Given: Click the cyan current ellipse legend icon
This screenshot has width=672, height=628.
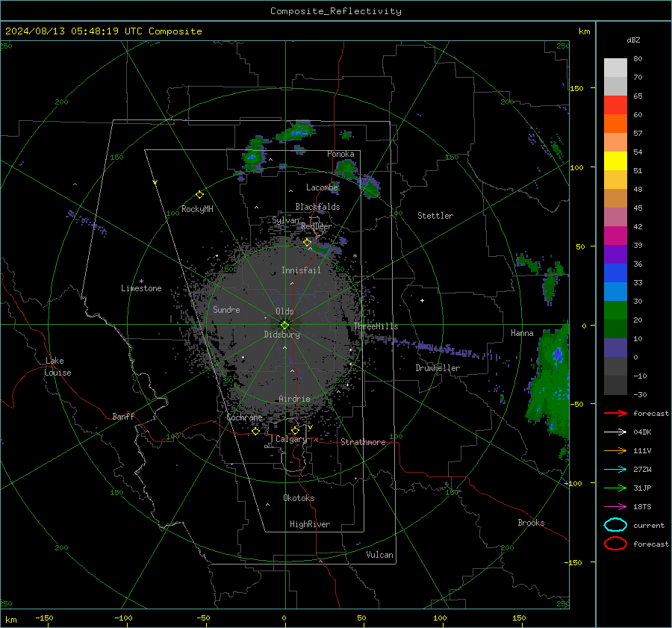Looking at the screenshot, I should point(615,525).
